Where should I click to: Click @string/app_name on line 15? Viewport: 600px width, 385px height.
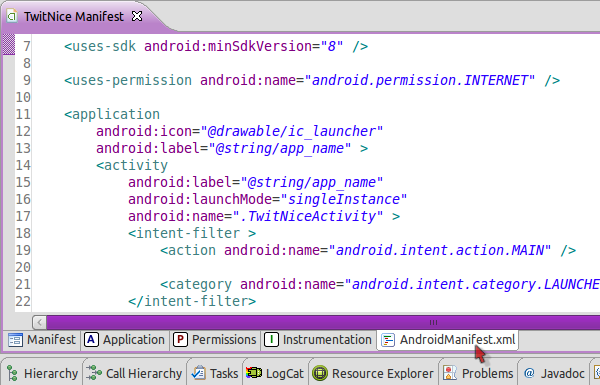tap(312, 182)
